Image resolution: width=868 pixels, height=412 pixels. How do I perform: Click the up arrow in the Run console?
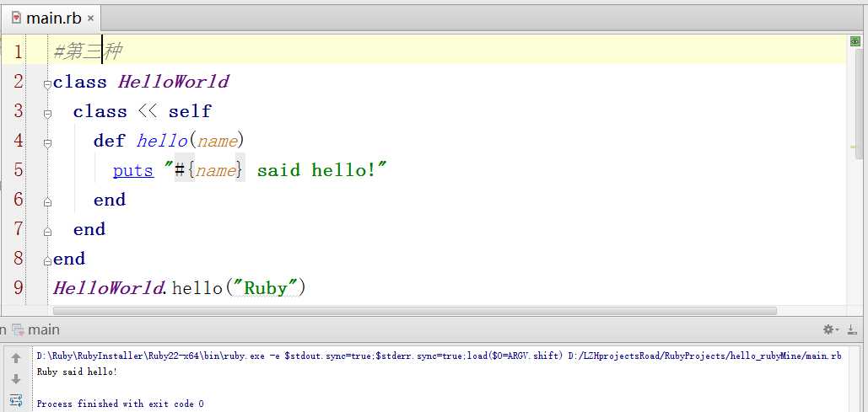pos(16,358)
